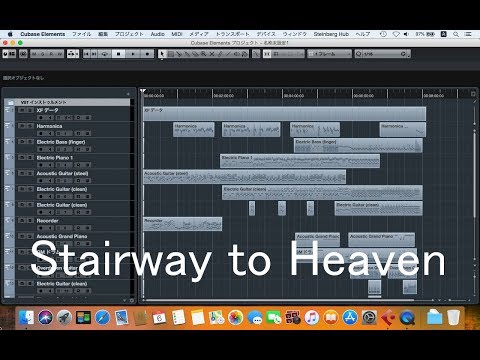This screenshot has height=360, width=480.
Task: Solo the Harmonica track
Action: click(30, 126)
